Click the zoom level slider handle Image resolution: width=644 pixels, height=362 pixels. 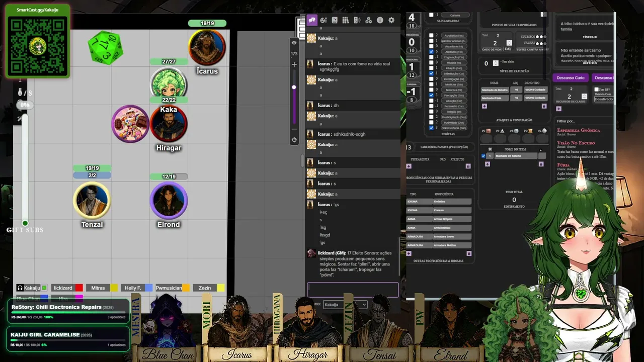click(x=294, y=87)
